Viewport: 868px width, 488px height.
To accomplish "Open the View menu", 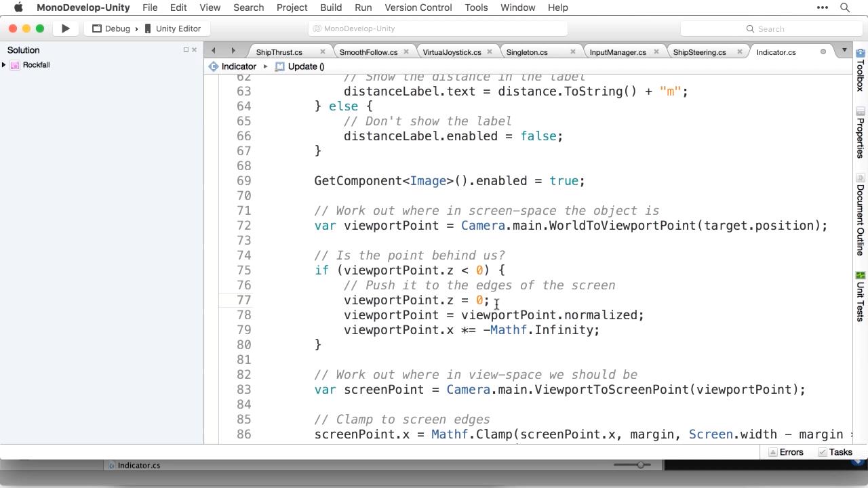I will [x=210, y=7].
